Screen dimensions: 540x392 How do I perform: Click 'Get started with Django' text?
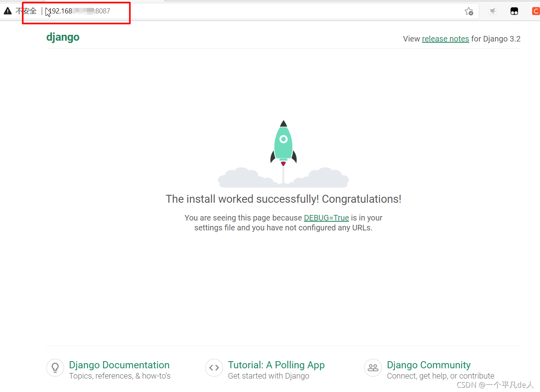tap(269, 376)
